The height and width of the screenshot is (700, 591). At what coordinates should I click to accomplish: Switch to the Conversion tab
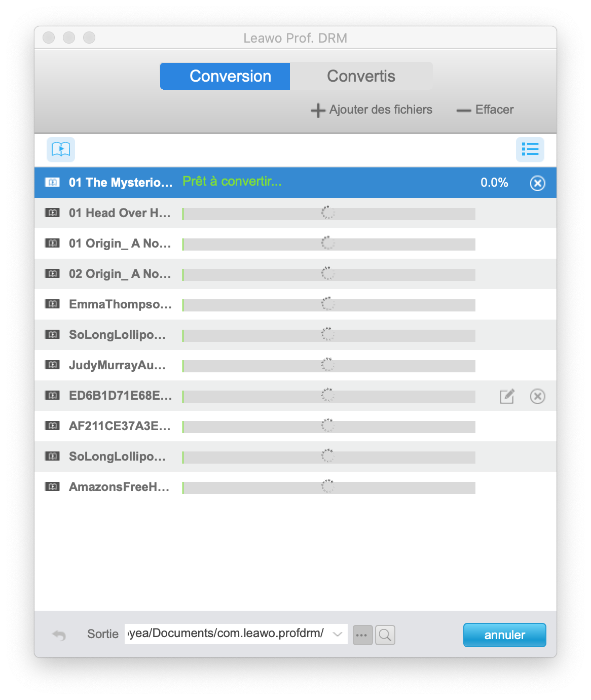pos(225,76)
